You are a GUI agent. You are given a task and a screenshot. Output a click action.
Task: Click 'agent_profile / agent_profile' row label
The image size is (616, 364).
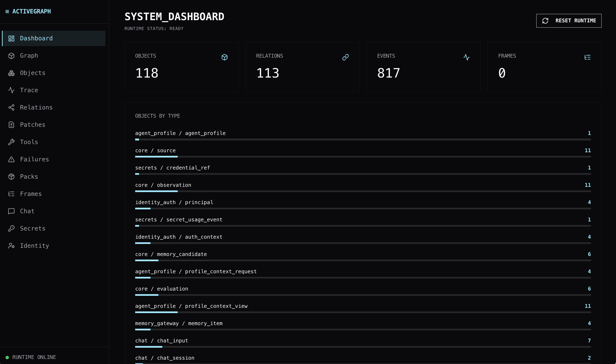[x=180, y=133]
